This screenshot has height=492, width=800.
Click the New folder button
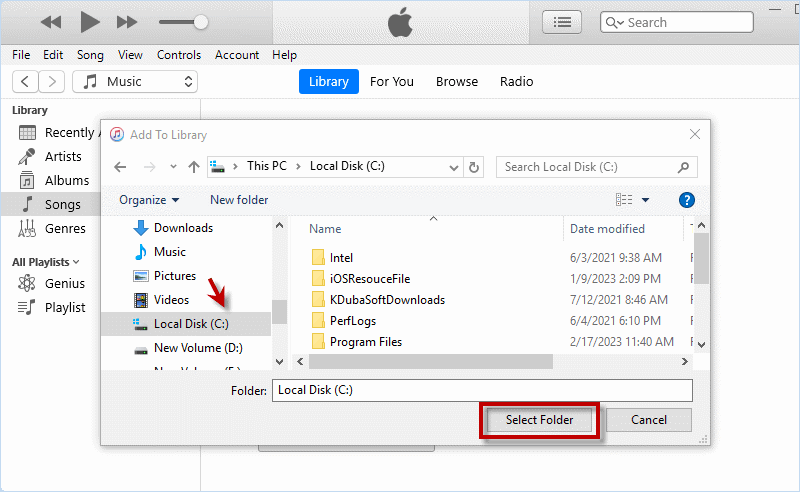[x=239, y=200]
